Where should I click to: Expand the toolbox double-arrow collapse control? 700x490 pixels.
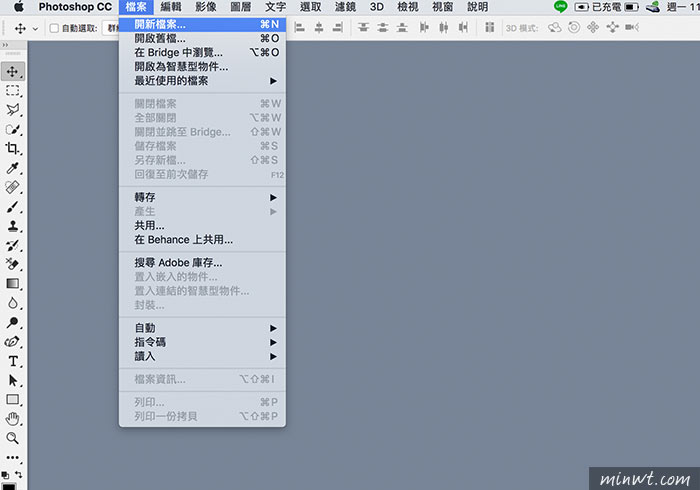(5, 45)
